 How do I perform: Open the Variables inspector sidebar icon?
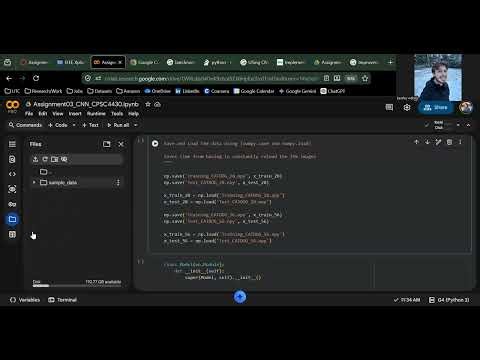[x=12, y=189]
